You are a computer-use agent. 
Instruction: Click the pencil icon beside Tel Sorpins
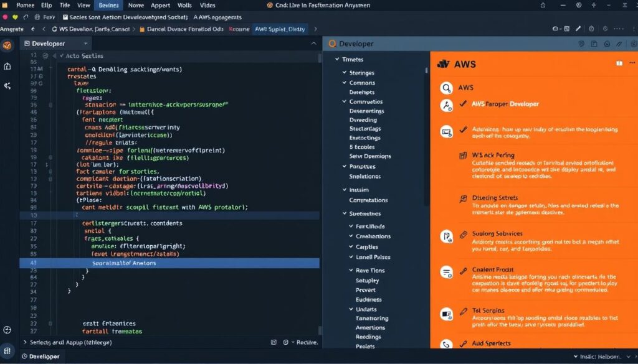[463, 312]
